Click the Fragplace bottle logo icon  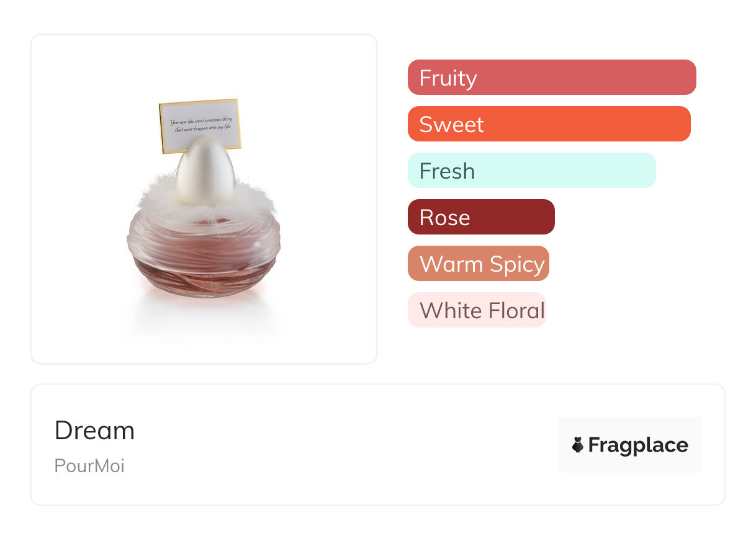tap(578, 445)
